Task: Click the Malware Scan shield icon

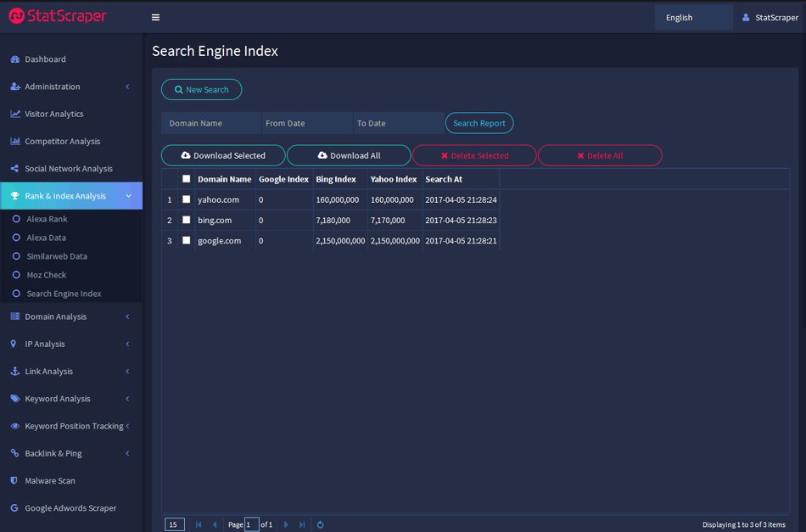Action: click(x=14, y=480)
